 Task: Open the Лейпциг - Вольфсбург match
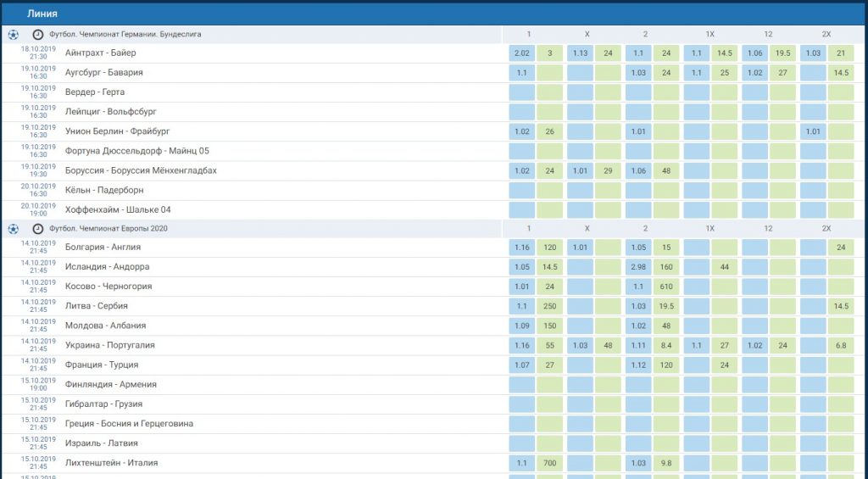pyautogui.click(x=111, y=112)
